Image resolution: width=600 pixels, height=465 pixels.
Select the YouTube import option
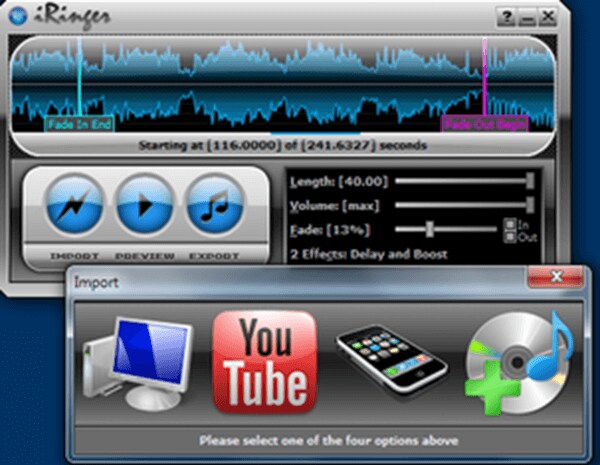tap(265, 362)
